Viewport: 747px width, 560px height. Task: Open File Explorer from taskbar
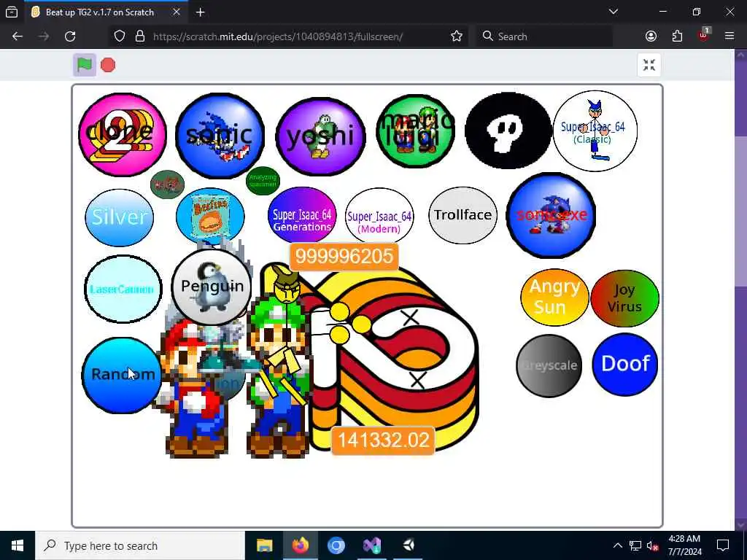pos(264,545)
